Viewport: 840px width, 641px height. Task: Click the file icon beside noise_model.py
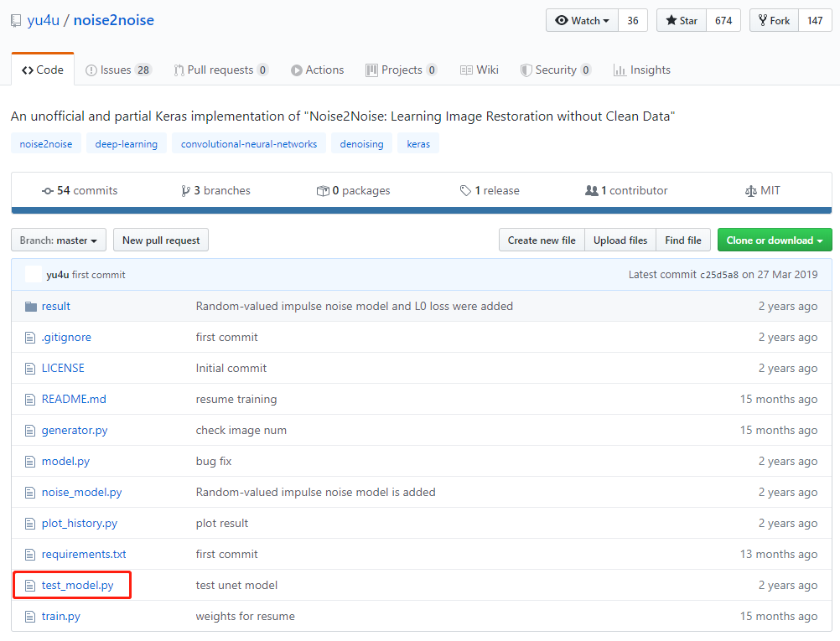point(30,493)
